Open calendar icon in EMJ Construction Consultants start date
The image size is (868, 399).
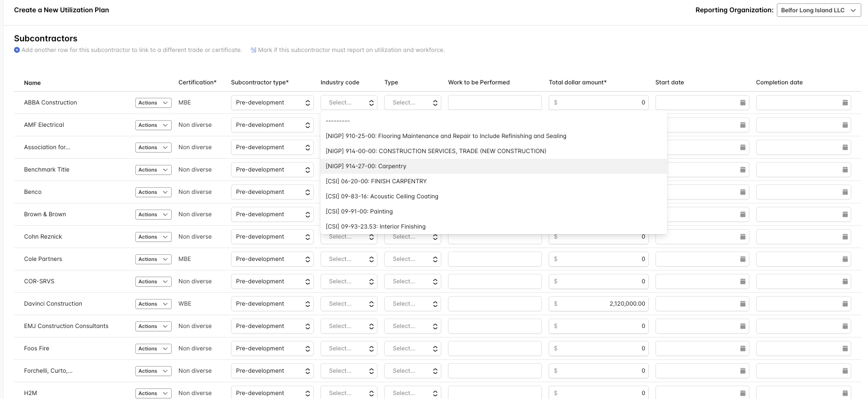pos(743,326)
